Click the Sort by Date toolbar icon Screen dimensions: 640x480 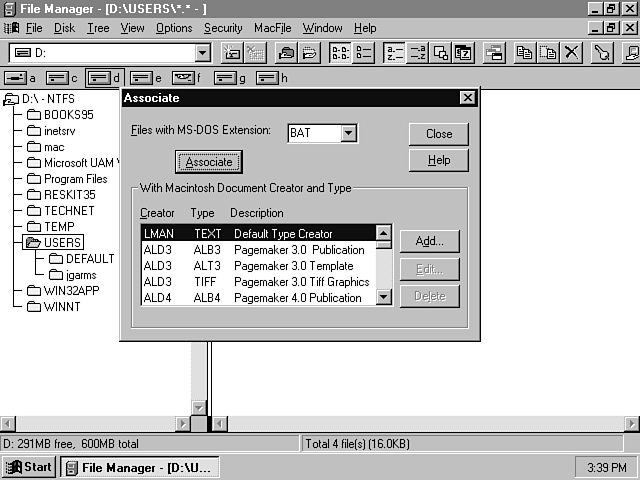(464, 53)
